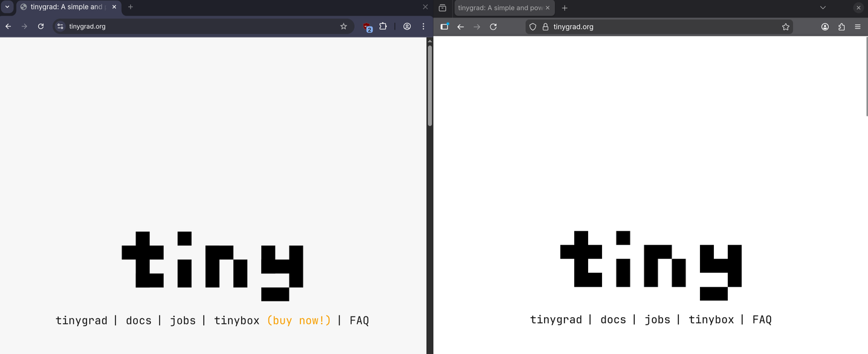
Task: Toggle the Firefox sidebar button
Action: click(444, 27)
